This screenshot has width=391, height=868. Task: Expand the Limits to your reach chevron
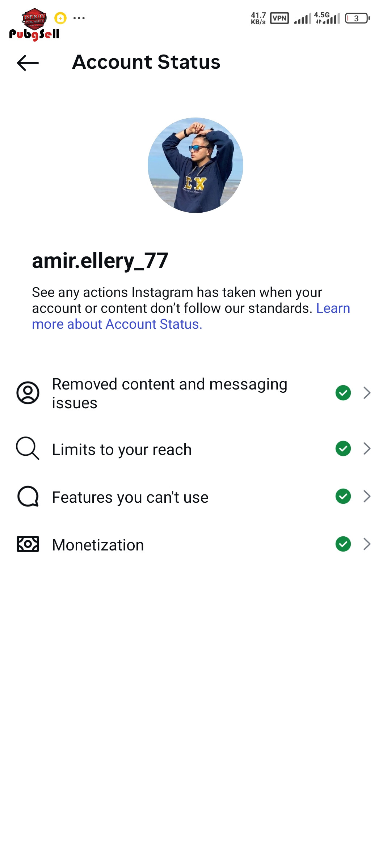(367, 448)
